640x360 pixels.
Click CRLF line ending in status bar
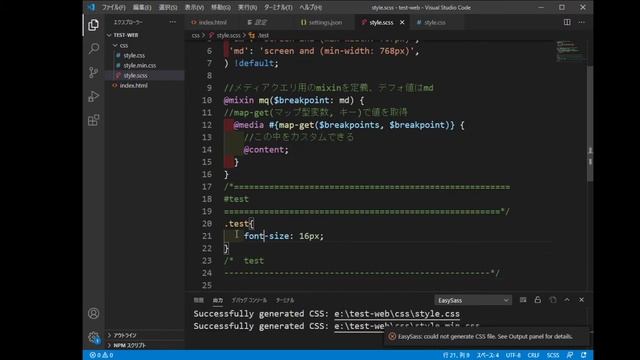(533, 355)
